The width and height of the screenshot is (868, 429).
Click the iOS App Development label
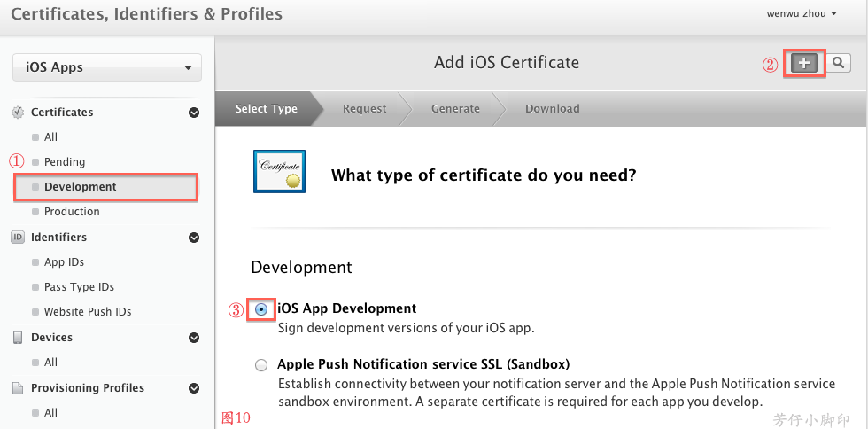(346, 308)
